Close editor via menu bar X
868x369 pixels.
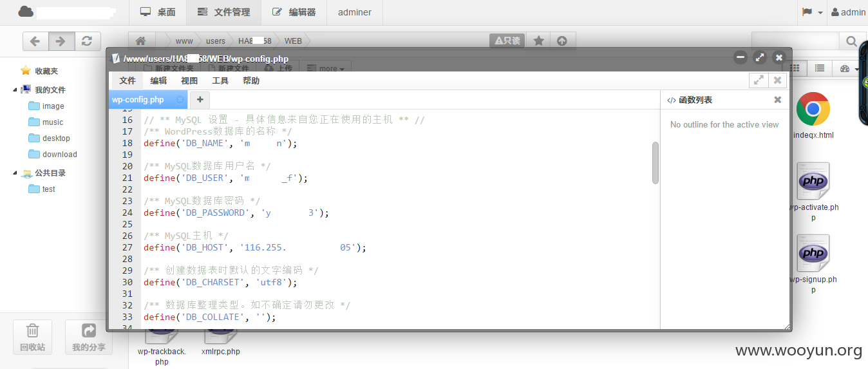tap(778, 80)
